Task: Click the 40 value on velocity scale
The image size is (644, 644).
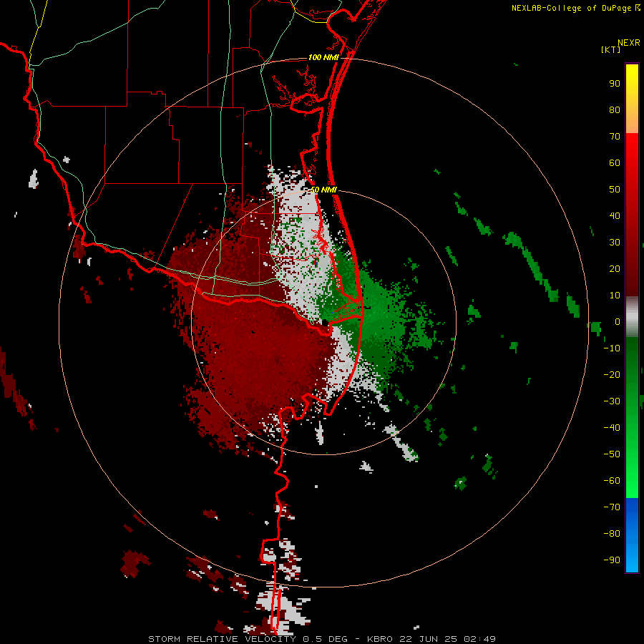Action: click(615, 215)
